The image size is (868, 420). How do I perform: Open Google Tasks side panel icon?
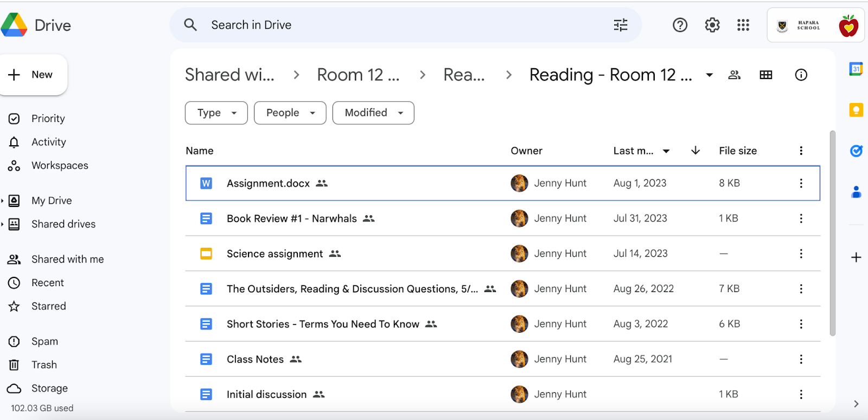[x=856, y=151]
